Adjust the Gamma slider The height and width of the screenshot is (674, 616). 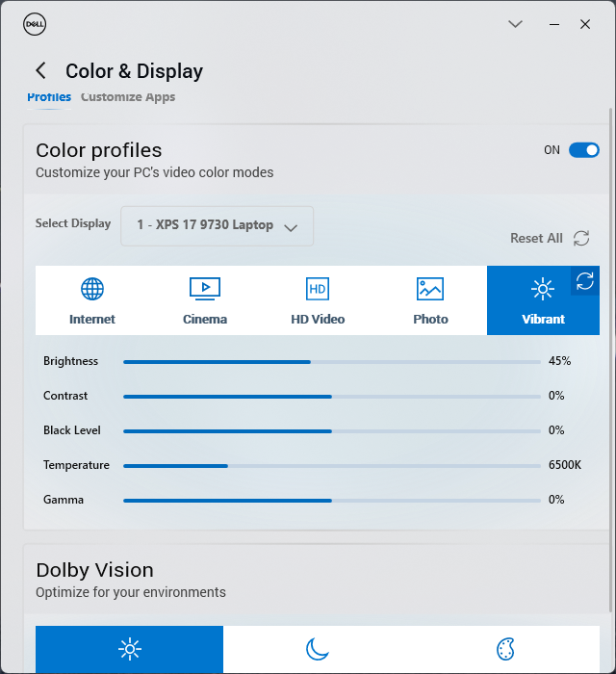(x=332, y=501)
